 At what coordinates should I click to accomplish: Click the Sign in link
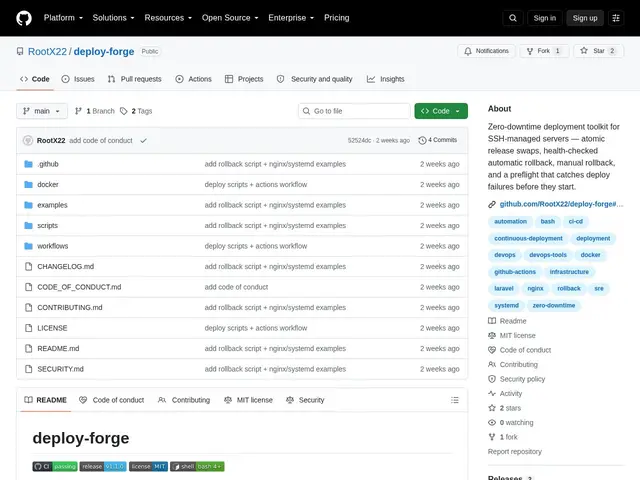[x=544, y=18]
